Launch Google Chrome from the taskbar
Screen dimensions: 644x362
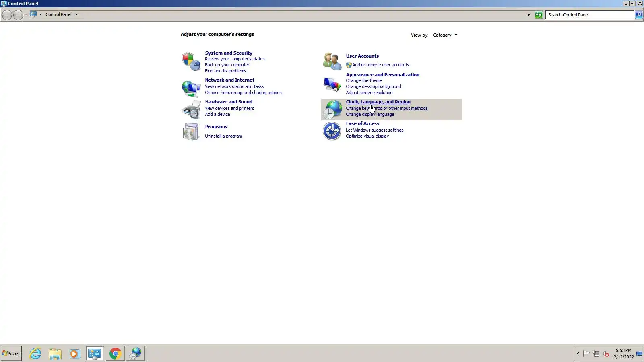[x=115, y=354]
